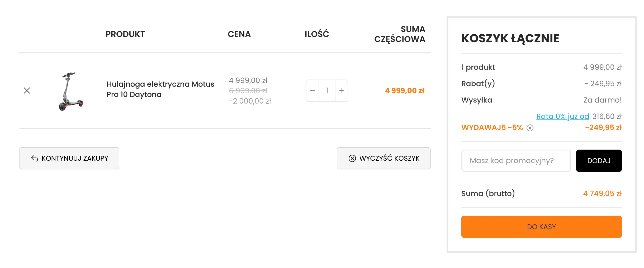Screen dimensions: 644x268
Task: Remove the Motus Pro 10 Daytona from cart
Action: point(27,91)
